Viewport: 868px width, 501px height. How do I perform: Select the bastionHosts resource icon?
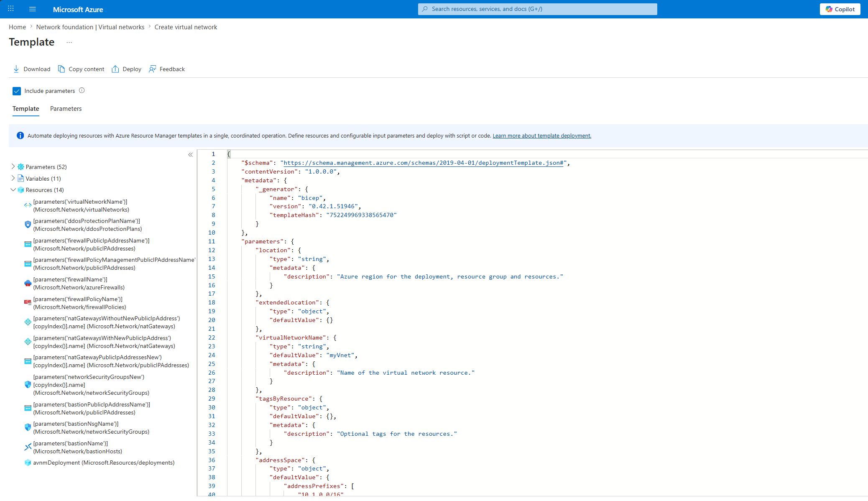click(x=28, y=447)
